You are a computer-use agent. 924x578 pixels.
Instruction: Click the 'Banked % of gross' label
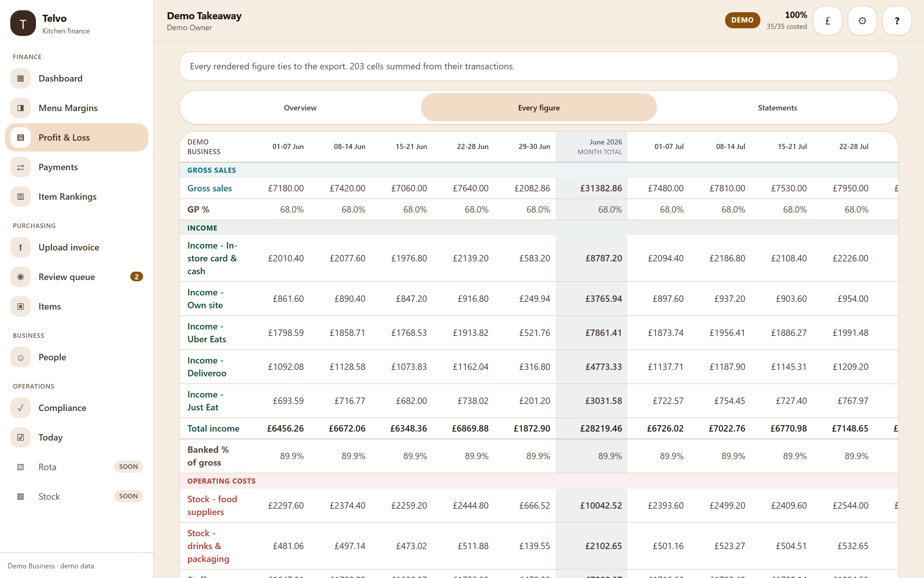tap(208, 456)
